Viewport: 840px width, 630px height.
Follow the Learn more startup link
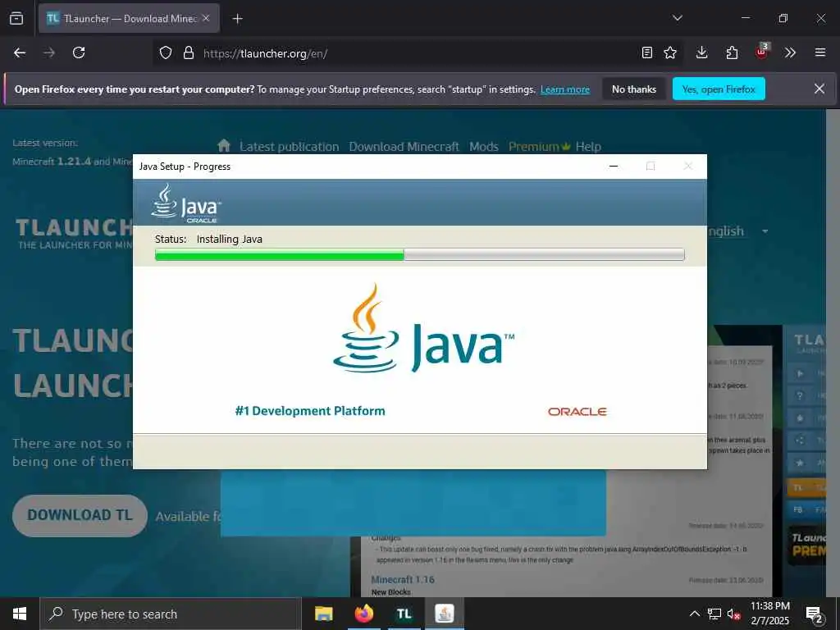click(564, 89)
